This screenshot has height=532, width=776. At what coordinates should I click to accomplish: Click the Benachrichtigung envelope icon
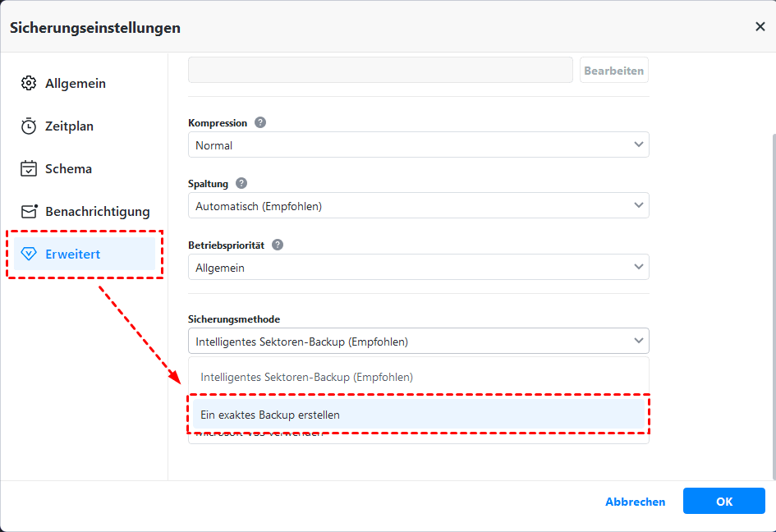point(29,211)
